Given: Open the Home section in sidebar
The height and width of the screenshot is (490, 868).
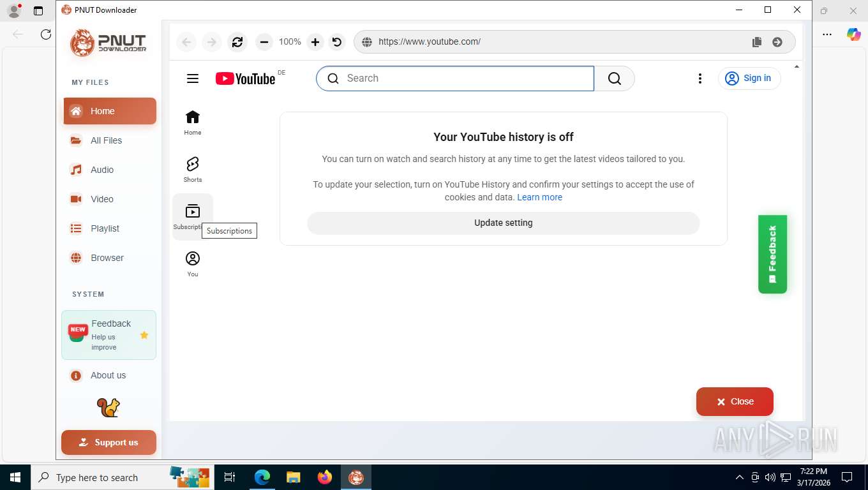Looking at the screenshot, I should [110, 111].
